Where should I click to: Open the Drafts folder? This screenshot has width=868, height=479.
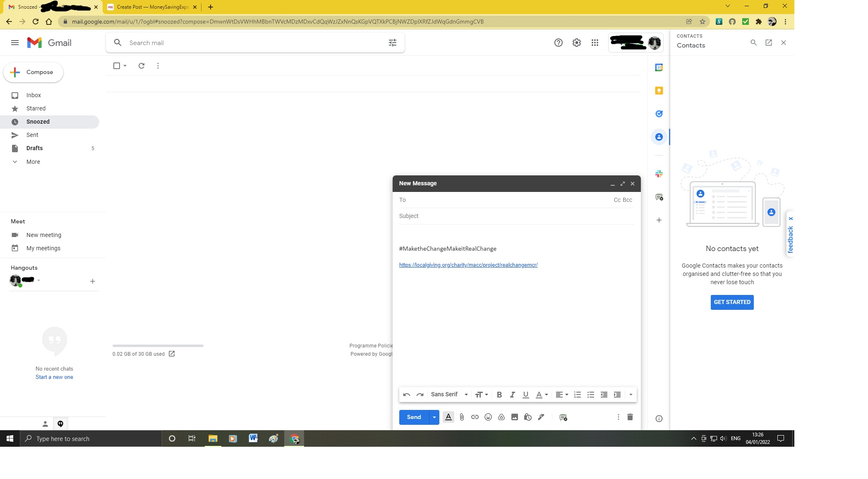tap(35, 148)
